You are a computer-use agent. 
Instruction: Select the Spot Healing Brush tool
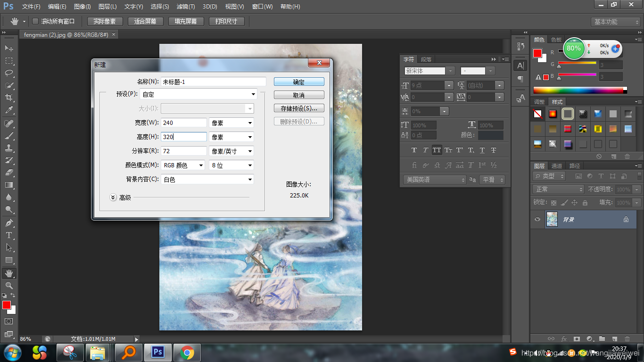[x=9, y=123]
